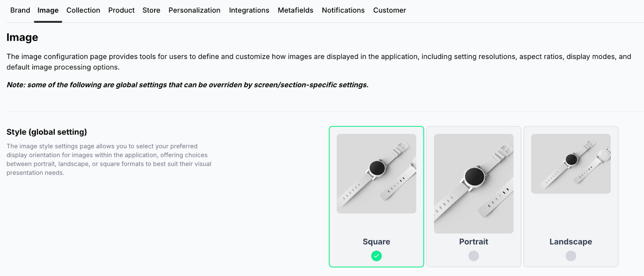
Task: Click the Portrait style label
Action: point(474,242)
